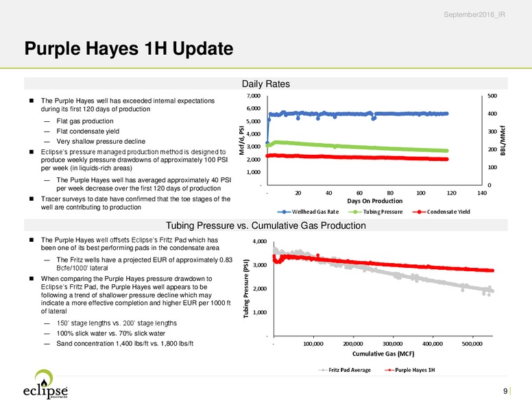Click the '500,000' cumulative gas tick label
532x411 pixels.
pyautogui.click(x=472, y=344)
